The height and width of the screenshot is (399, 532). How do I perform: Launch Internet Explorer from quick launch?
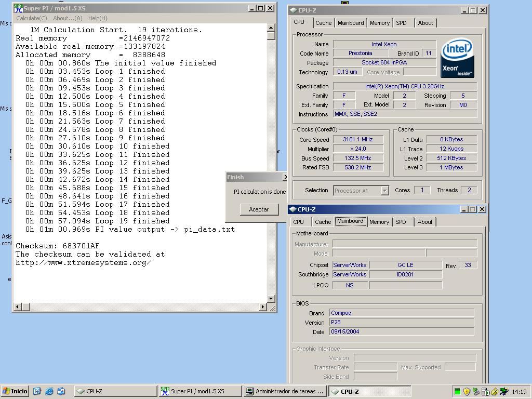tap(49, 391)
